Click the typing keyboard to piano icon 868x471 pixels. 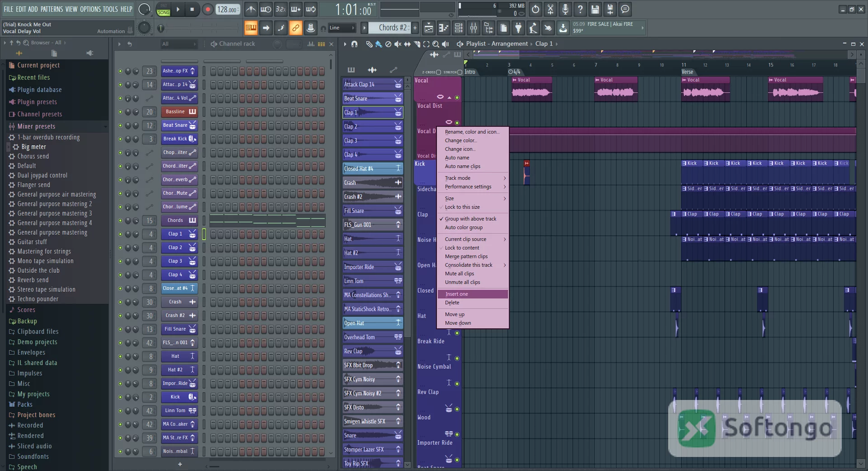250,28
